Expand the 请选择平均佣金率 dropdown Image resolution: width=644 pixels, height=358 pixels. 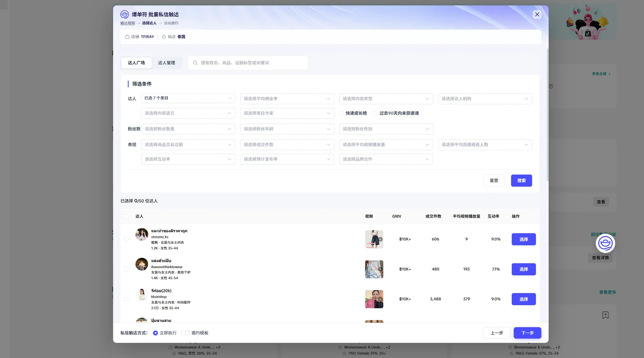pyautogui.click(x=287, y=99)
